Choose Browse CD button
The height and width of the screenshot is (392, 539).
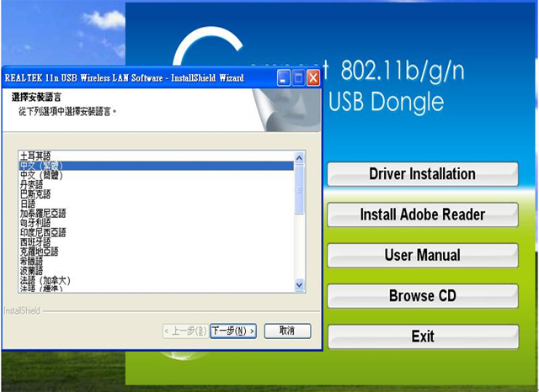click(x=423, y=295)
